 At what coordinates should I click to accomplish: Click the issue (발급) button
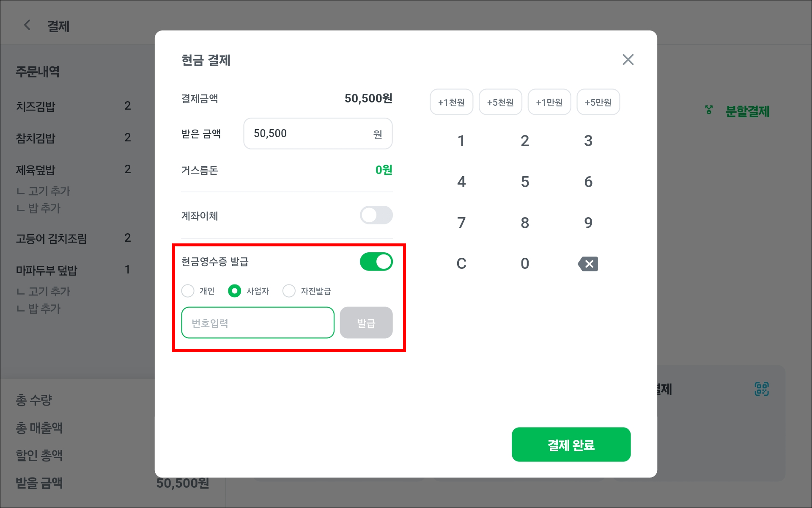tap(366, 323)
